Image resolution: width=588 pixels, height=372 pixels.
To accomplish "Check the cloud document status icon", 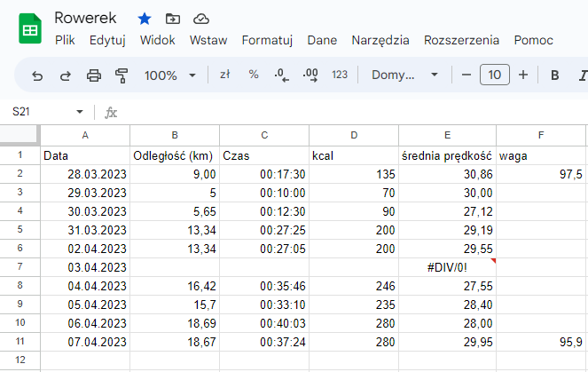I will (200, 19).
